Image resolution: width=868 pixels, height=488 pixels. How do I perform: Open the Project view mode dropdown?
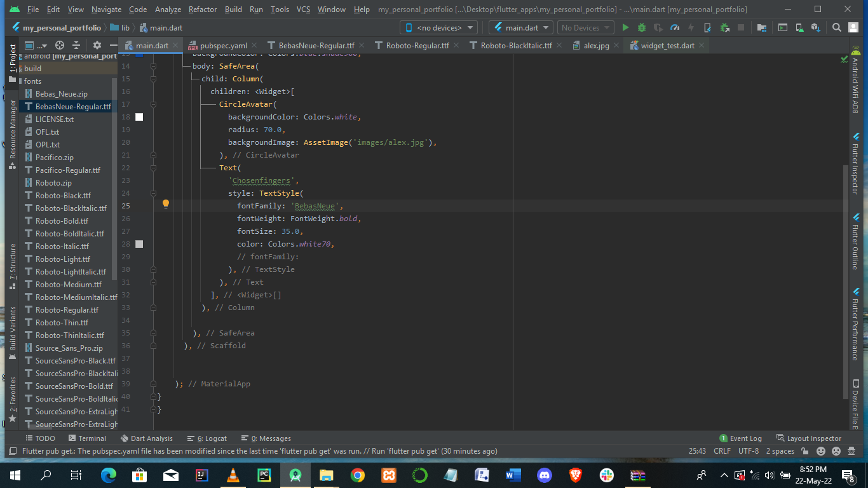click(x=36, y=45)
